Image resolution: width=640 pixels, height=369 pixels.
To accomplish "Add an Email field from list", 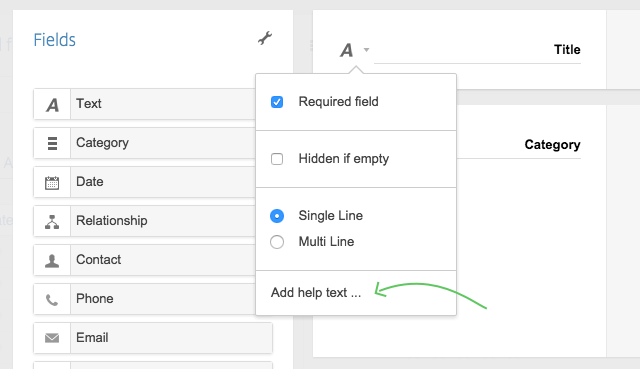I will [153, 338].
